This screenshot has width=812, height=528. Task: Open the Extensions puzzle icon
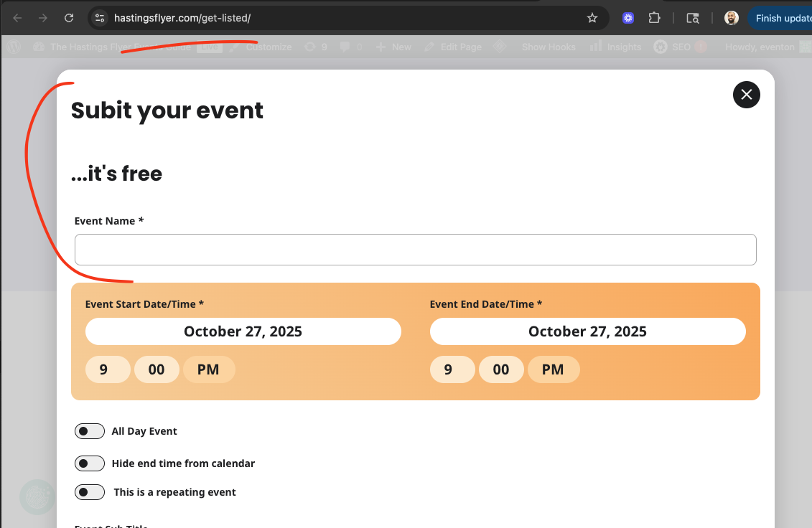pos(654,18)
